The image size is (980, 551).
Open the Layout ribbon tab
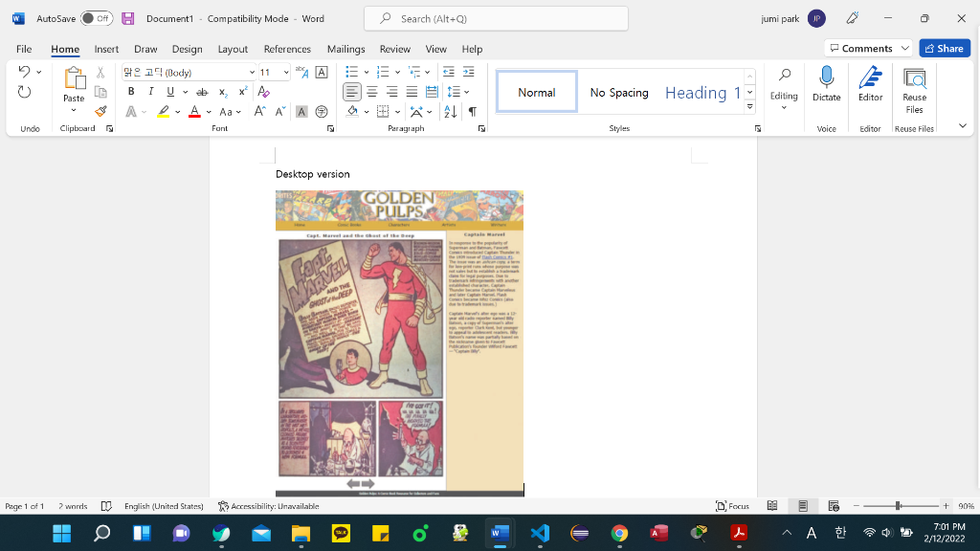coord(233,49)
